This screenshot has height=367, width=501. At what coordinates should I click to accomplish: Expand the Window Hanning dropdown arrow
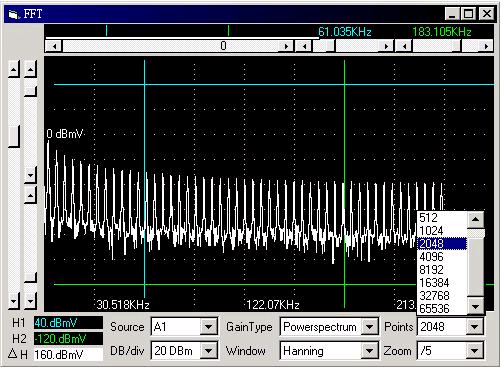click(369, 351)
